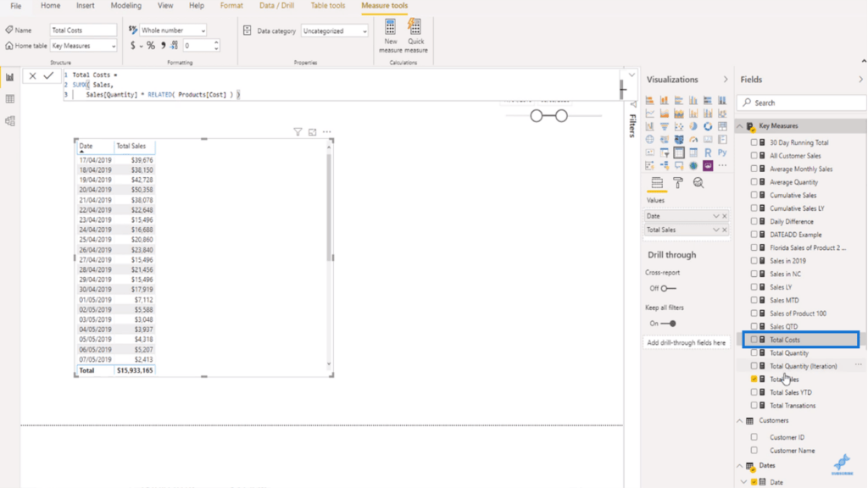This screenshot has height=488, width=868.
Task: Check the Customer ID field
Action: (x=754, y=437)
